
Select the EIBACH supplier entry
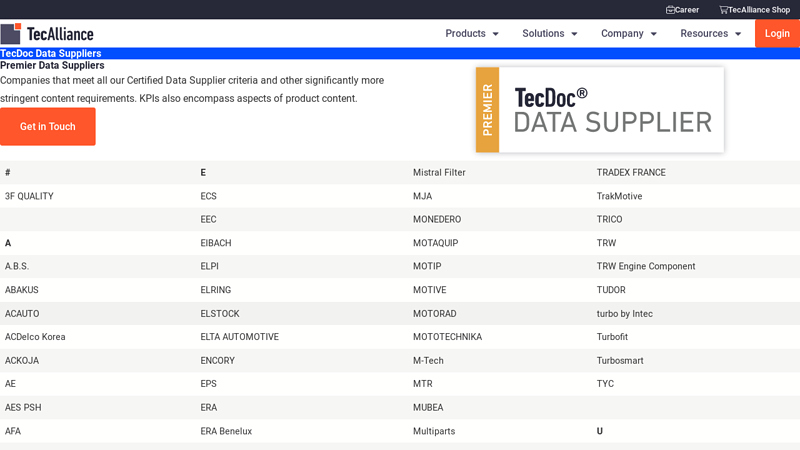(216, 243)
